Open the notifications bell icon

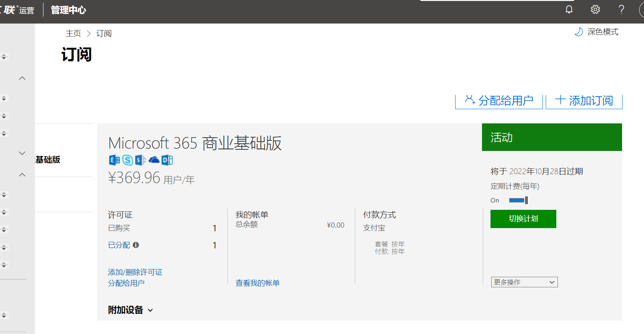coord(569,9)
